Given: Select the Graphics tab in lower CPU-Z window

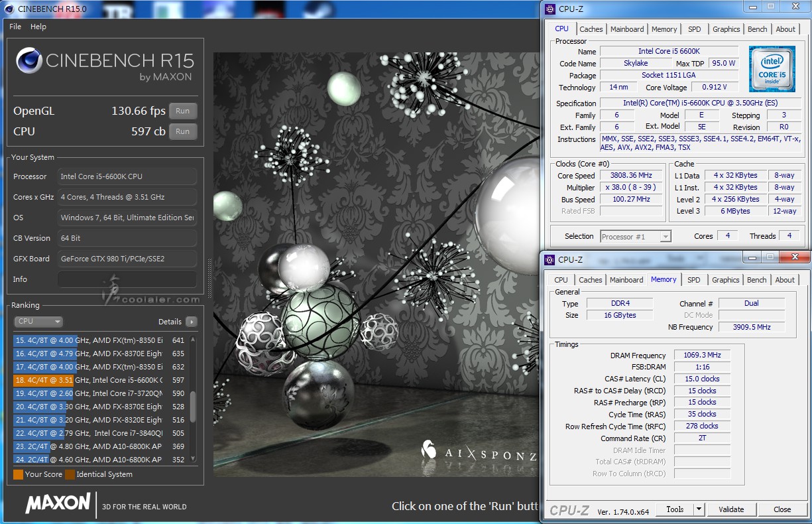Looking at the screenshot, I should point(726,280).
